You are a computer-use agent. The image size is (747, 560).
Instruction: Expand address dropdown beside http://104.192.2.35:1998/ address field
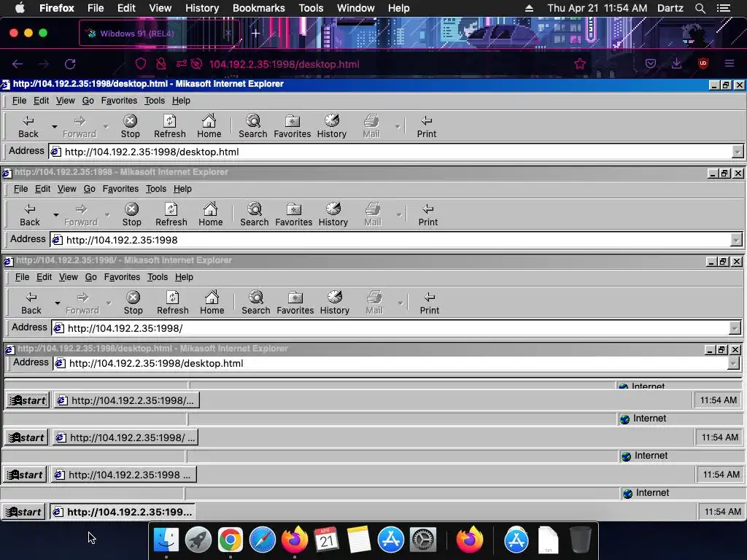click(734, 328)
